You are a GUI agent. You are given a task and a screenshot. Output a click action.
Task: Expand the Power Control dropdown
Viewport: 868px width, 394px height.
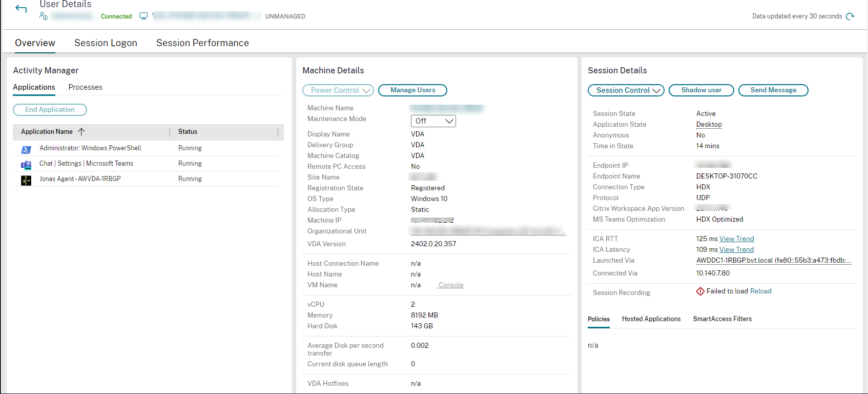(338, 90)
